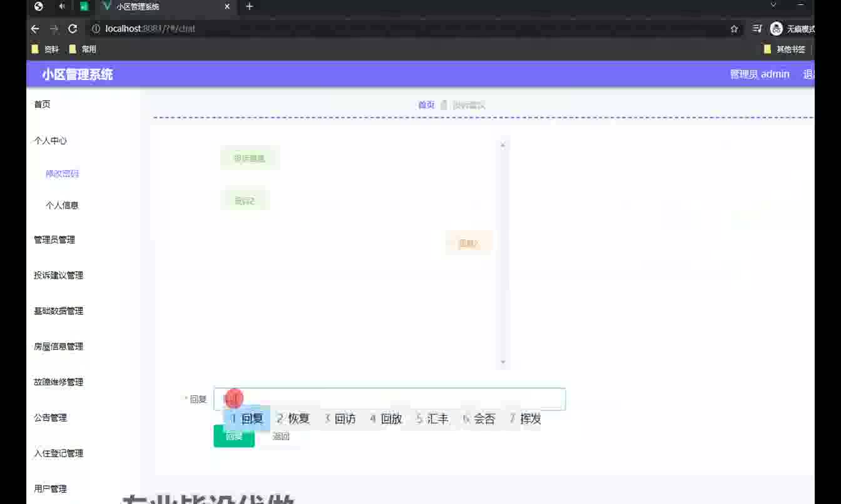Click the green 回复 submit button
Image resolution: width=841 pixels, height=504 pixels.
click(x=234, y=436)
